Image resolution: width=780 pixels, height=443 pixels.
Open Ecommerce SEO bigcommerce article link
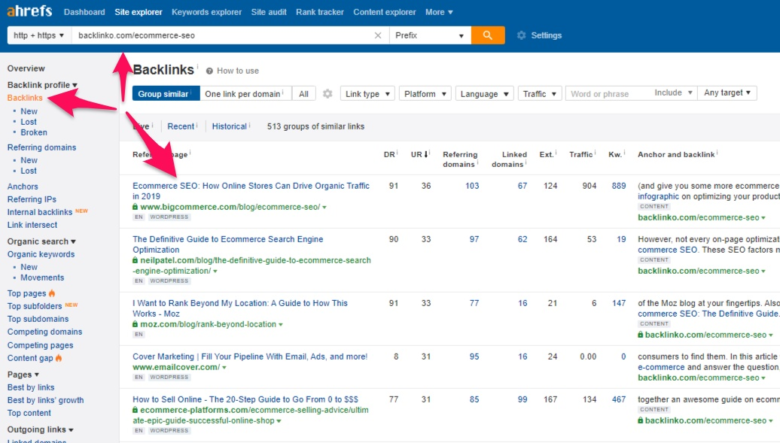[251, 191]
